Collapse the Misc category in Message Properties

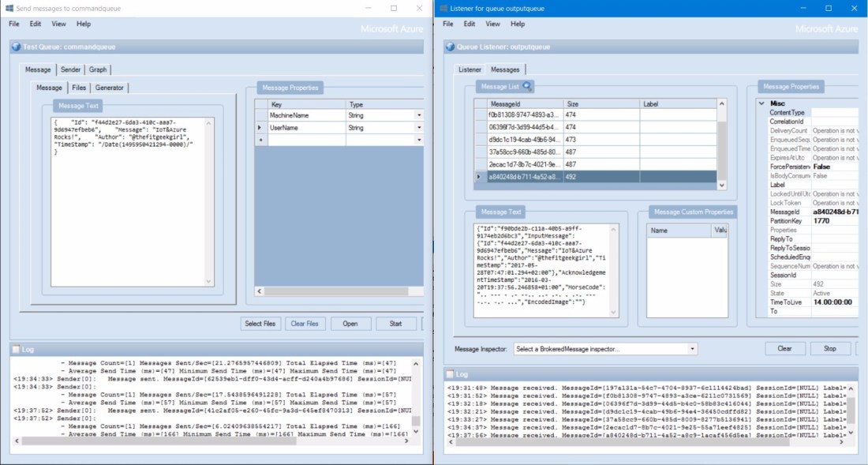(x=762, y=103)
